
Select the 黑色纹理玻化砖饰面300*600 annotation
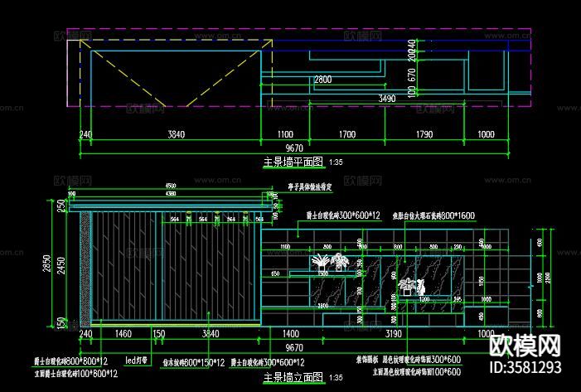(422, 359)
